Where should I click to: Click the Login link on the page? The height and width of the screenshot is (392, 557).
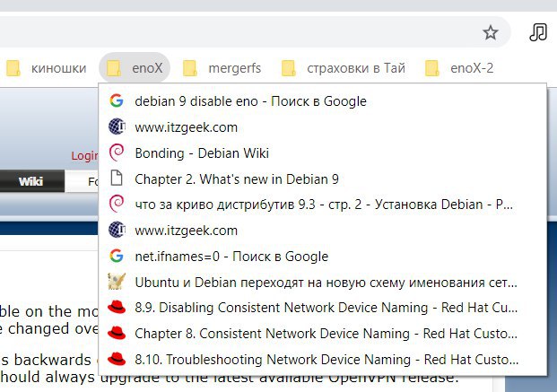click(x=84, y=156)
